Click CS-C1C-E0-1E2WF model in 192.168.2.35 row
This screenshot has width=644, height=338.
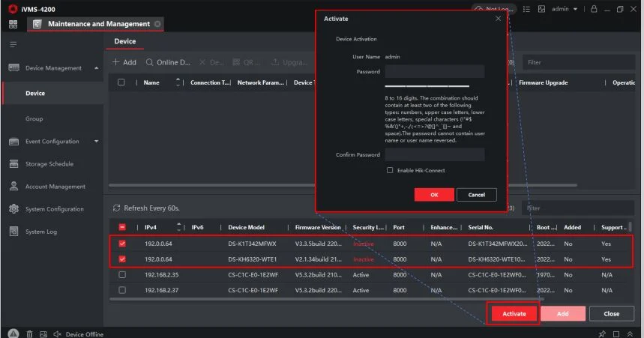pyautogui.click(x=253, y=275)
